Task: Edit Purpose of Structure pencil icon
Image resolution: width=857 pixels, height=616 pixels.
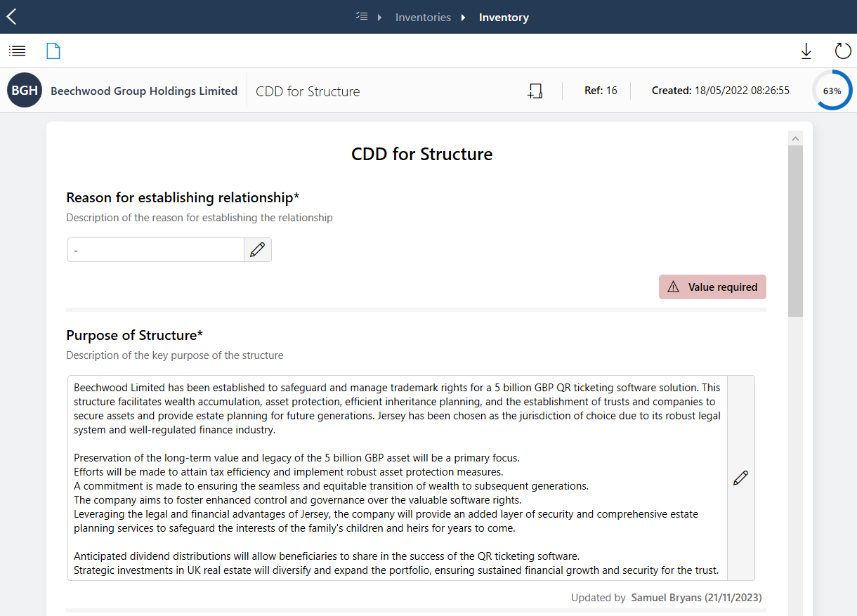Action: 740,478
